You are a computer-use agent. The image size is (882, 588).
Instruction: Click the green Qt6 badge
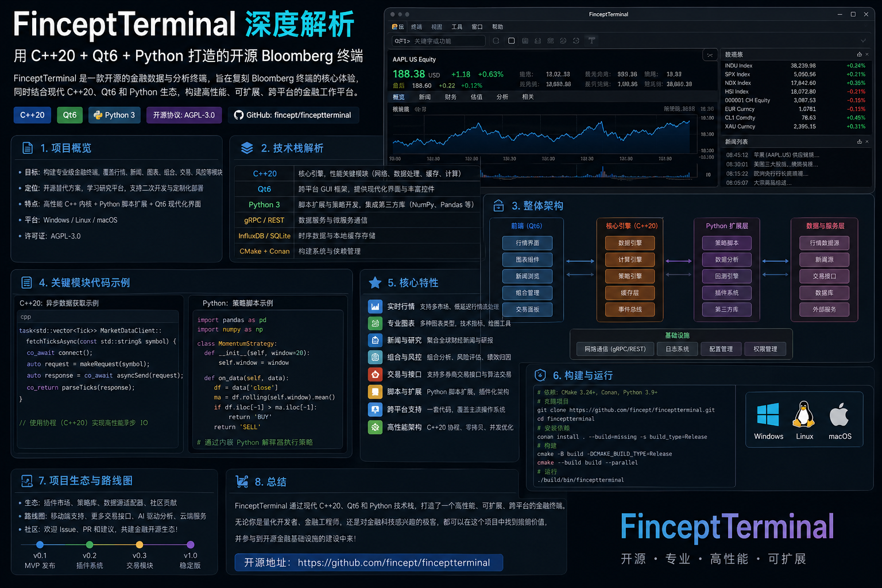click(x=69, y=115)
